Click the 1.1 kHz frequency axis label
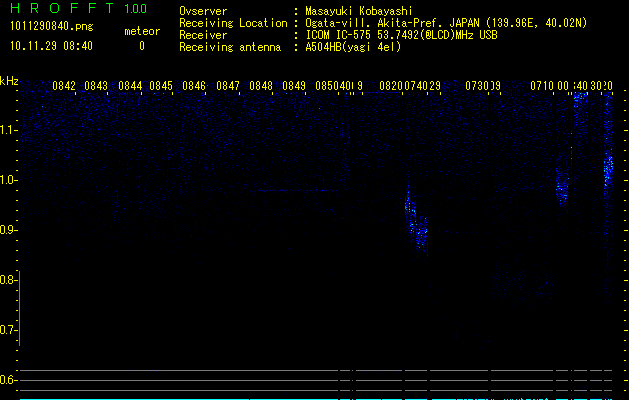This screenshot has width=629, height=400. [x=8, y=130]
